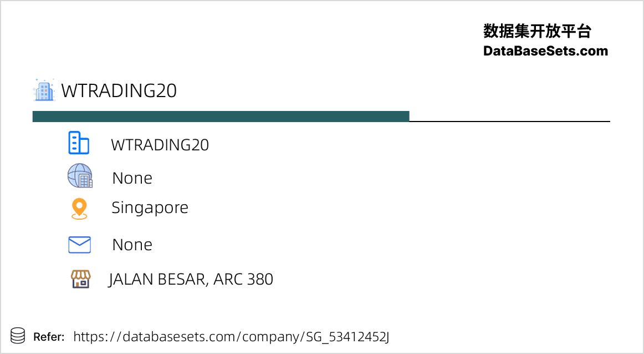Click the SG_53412452J part of the URL

[347, 337]
